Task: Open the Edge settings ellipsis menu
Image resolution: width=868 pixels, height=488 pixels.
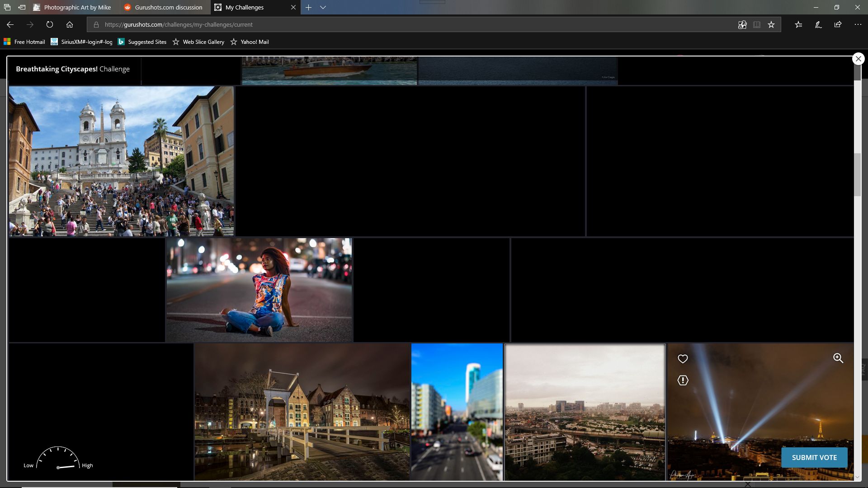Action: tap(858, 24)
